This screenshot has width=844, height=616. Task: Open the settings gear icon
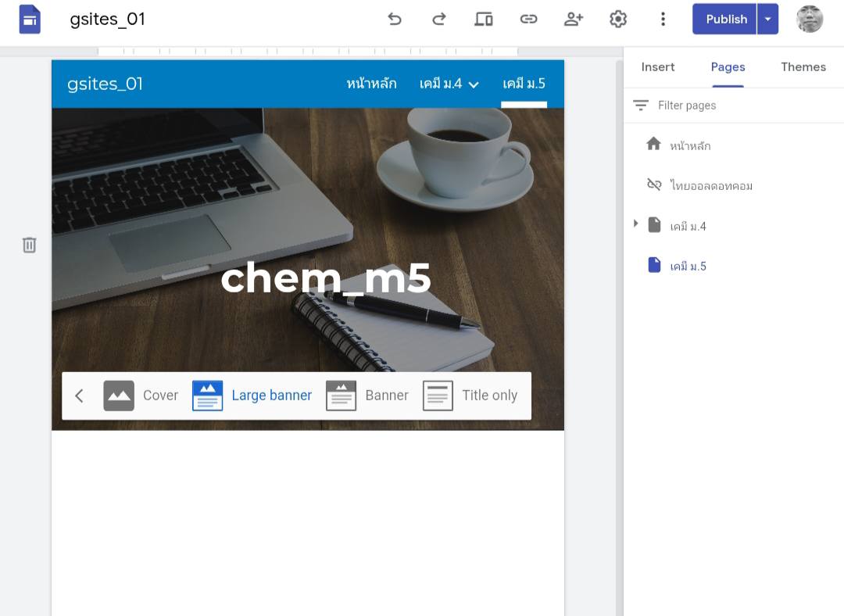[618, 20]
